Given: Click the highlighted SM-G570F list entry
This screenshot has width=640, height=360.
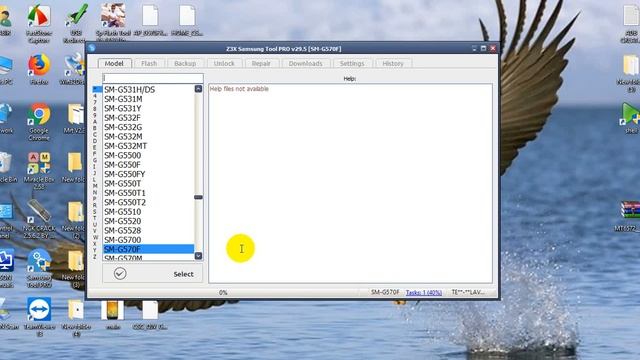Looking at the screenshot, I should click(x=149, y=249).
